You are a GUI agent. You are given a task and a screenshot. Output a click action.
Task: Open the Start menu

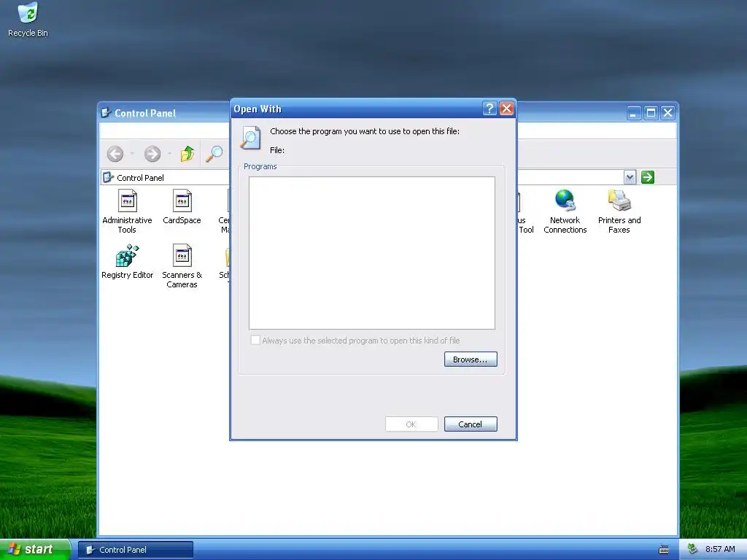pyautogui.click(x=35, y=550)
